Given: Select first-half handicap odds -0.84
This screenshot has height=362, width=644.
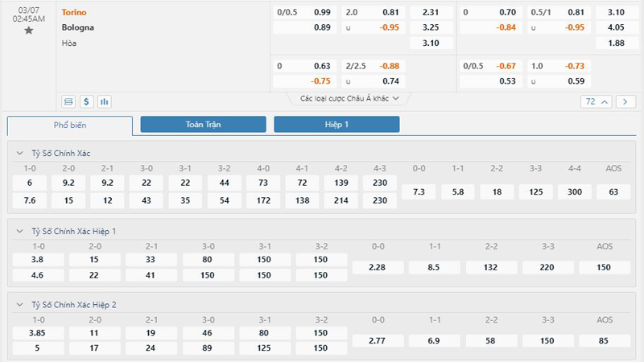Looking at the screenshot, I should [491, 27].
